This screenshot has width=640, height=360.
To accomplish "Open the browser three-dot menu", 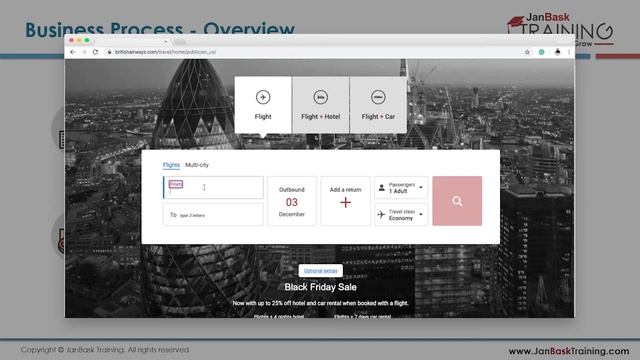I will point(569,52).
